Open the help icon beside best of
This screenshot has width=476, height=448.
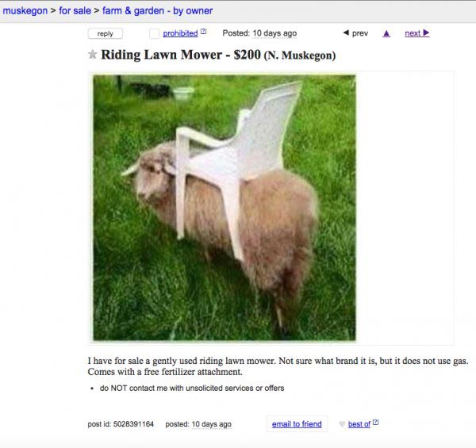pos(375,422)
